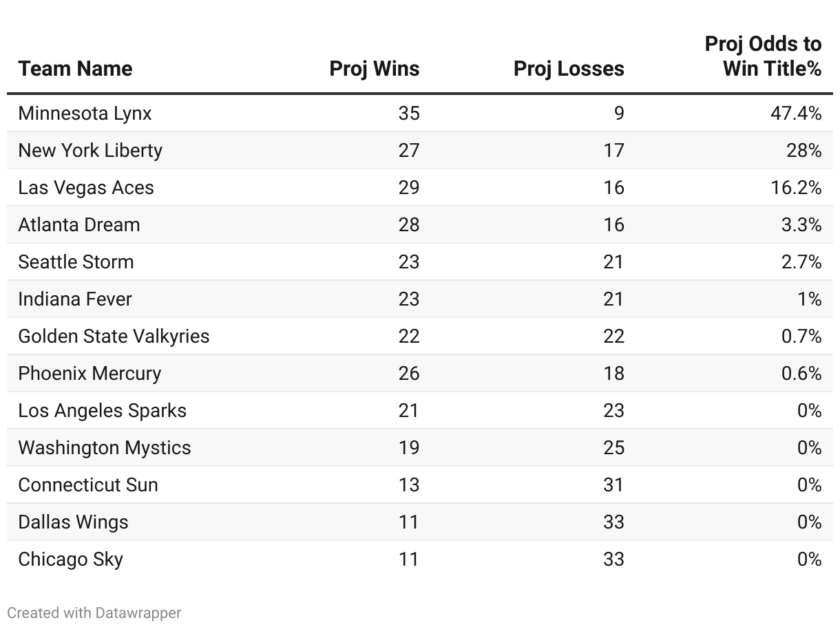Click the New York Liberty row label
840x629 pixels.
90,150
